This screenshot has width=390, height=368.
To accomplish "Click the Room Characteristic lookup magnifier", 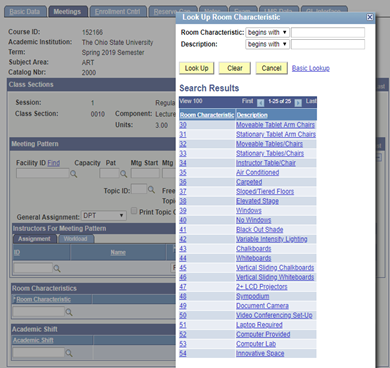I will coord(69,312).
